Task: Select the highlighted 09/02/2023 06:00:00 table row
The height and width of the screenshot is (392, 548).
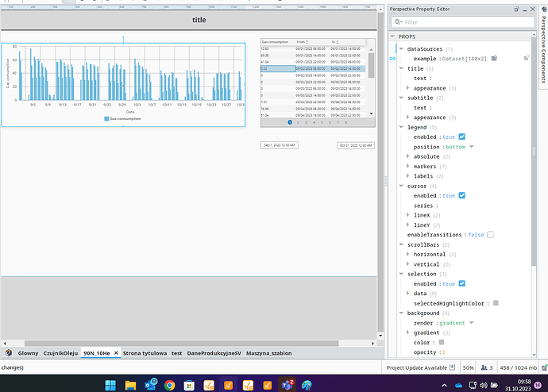Action: tap(313, 69)
